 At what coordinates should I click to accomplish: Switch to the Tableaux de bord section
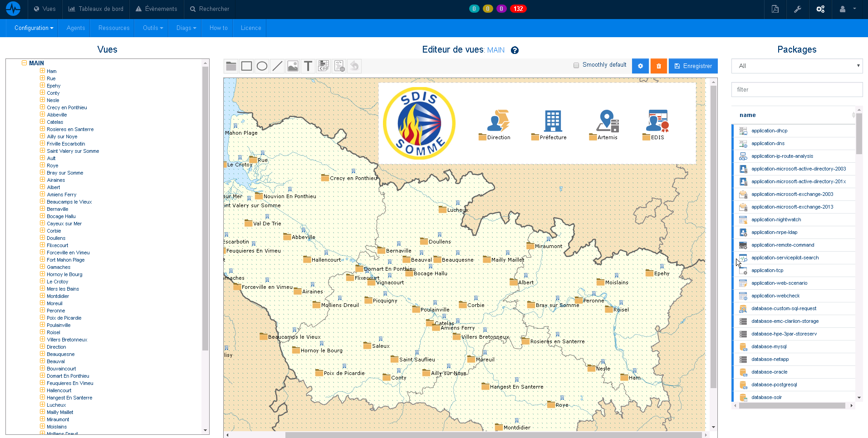pos(96,9)
